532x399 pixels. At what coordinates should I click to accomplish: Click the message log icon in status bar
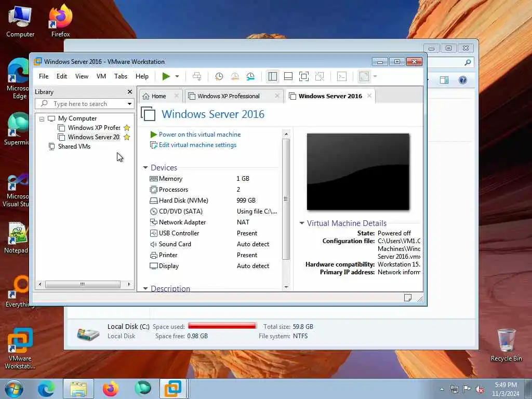click(x=408, y=298)
